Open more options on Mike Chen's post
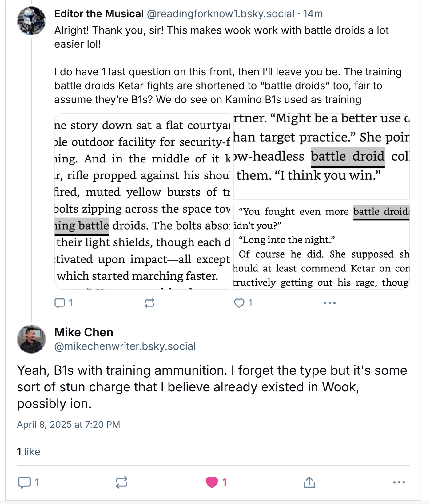 [x=399, y=482]
